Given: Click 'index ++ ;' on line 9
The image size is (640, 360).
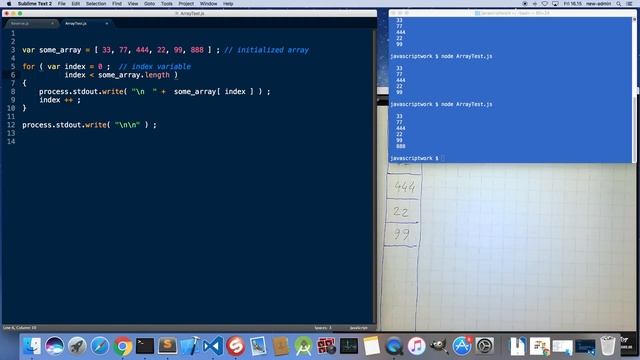Looking at the screenshot, I should [x=60, y=100].
